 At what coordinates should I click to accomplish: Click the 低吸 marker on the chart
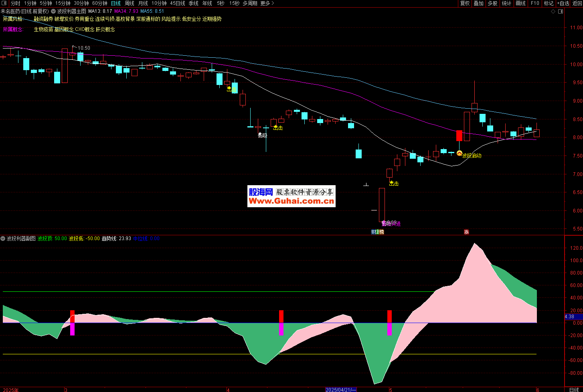pos(262,135)
